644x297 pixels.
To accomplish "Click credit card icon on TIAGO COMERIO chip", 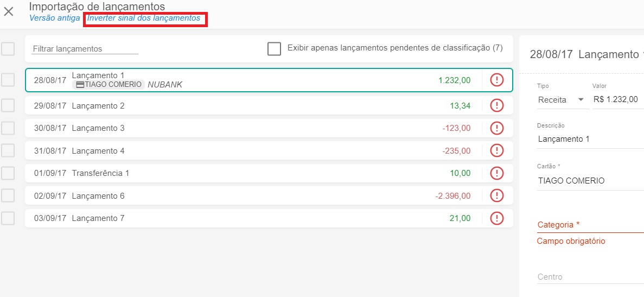I will click(x=80, y=85).
